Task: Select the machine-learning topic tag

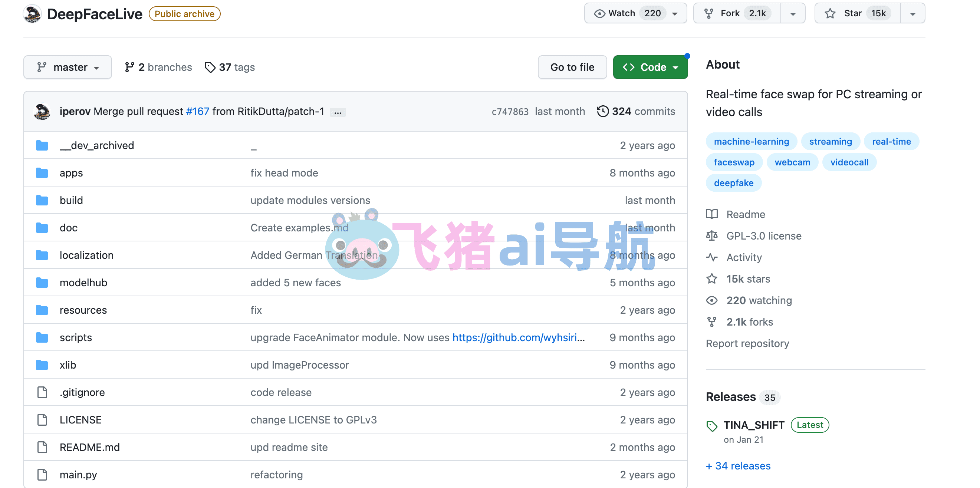Action: click(x=752, y=142)
